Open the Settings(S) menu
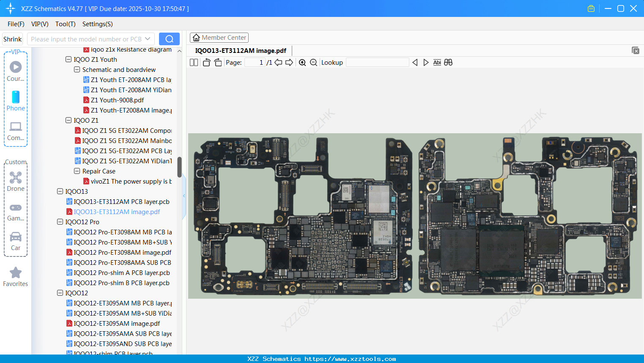The image size is (644, 363). (98, 24)
